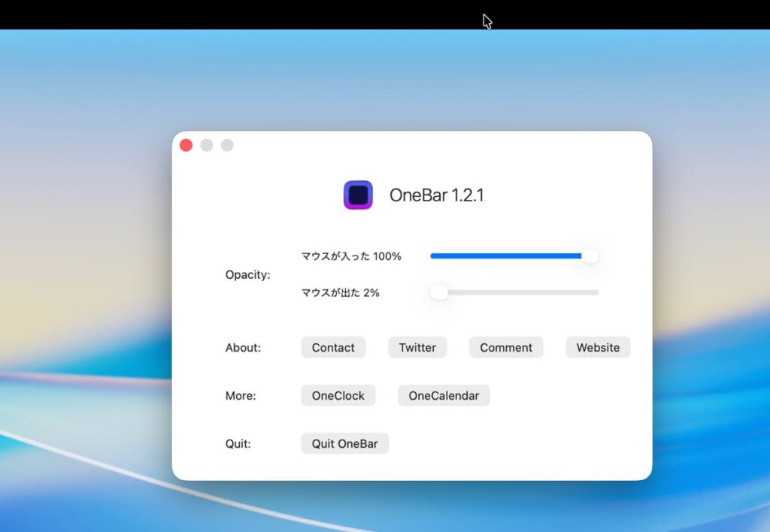Click the gray zoom window button
The image size is (770, 532).
(x=227, y=145)
